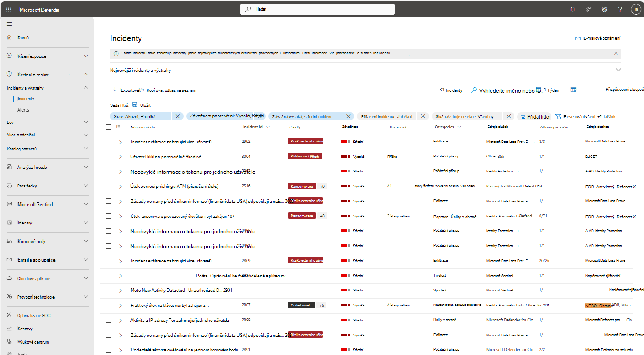Check the box for Uživatel klikl na potenciálně škodlivé row
Screen dimensions: 644x355
(x=108, y=157)
